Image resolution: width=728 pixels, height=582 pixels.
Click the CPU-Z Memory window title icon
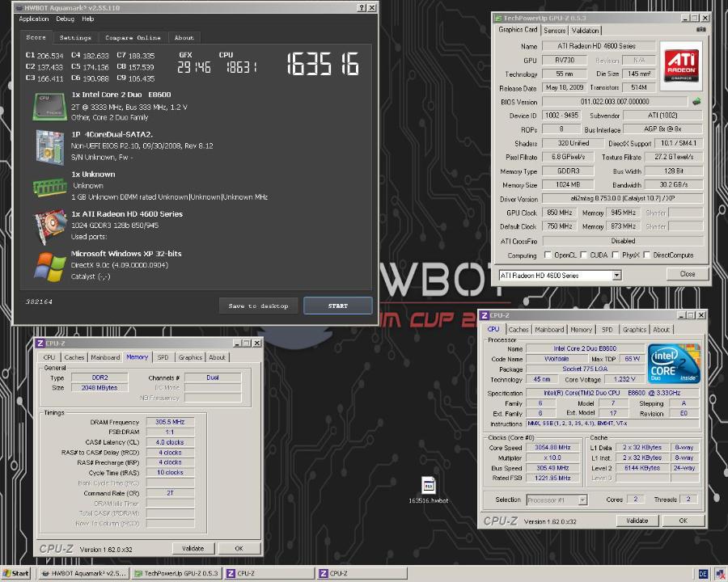point(40,343)
